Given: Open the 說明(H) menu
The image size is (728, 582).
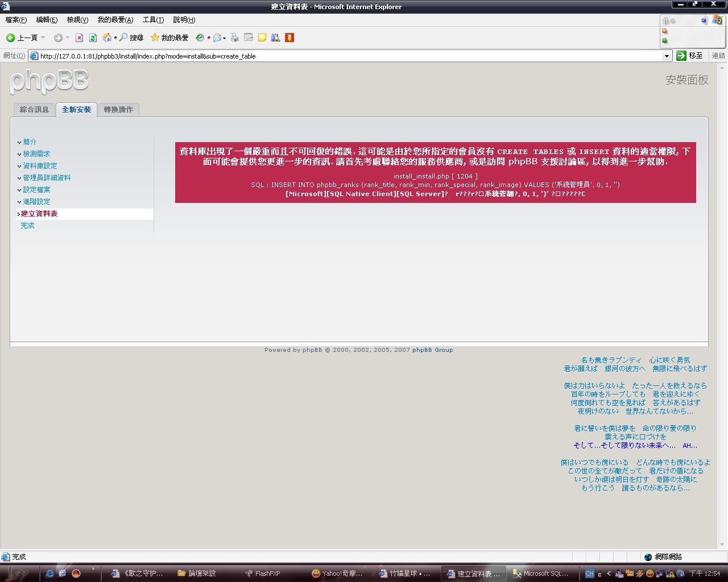Looking at the screenshot, I should pos(184,20).
